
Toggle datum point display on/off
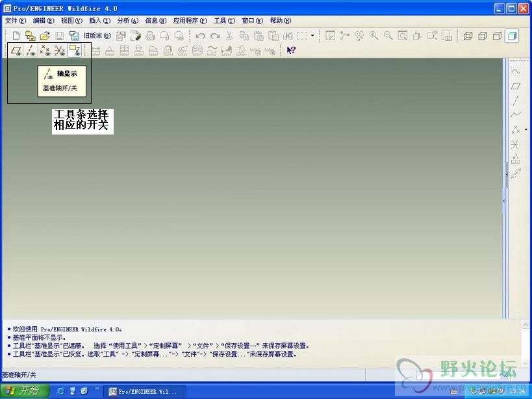pyautogui.click(x=45, y=50)
